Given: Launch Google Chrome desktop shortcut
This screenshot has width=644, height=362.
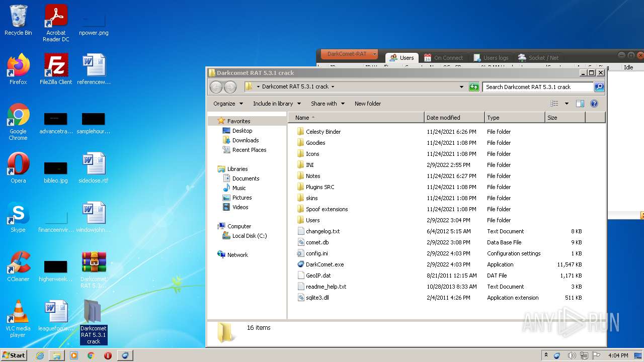Looking at the screenshot, I should point(18,122).
